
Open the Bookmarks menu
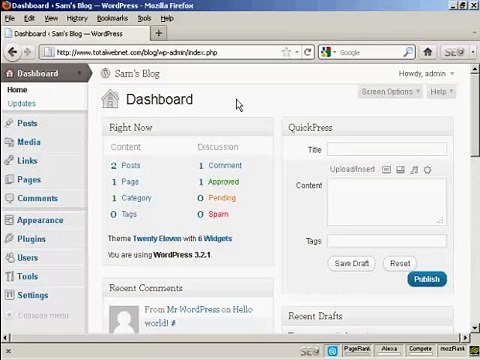[x=112, y=18]
